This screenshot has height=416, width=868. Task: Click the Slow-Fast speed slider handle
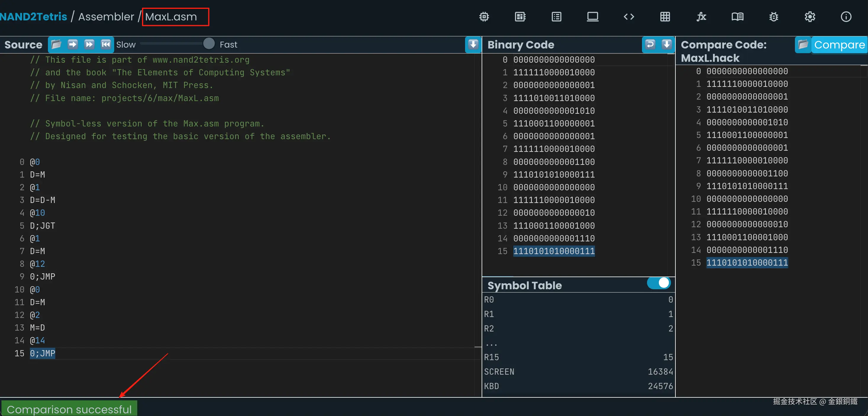point(209,44)
